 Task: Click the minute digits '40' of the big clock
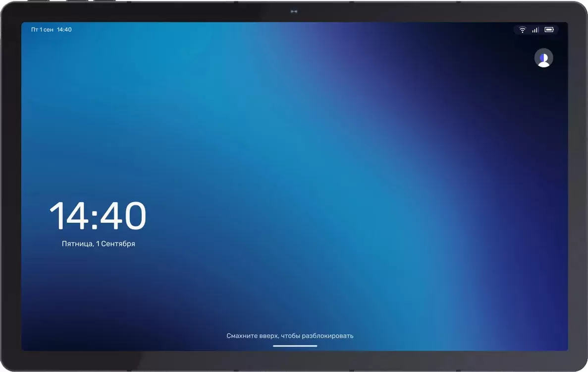pyautogui.click(x=123, y=215)
